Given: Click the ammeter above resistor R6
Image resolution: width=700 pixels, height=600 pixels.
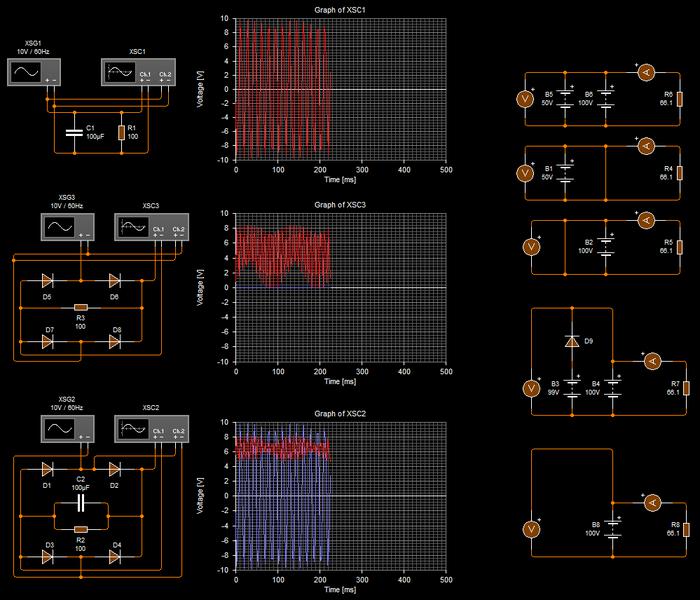Looking at the screenshot, I should tap(645, 71).
